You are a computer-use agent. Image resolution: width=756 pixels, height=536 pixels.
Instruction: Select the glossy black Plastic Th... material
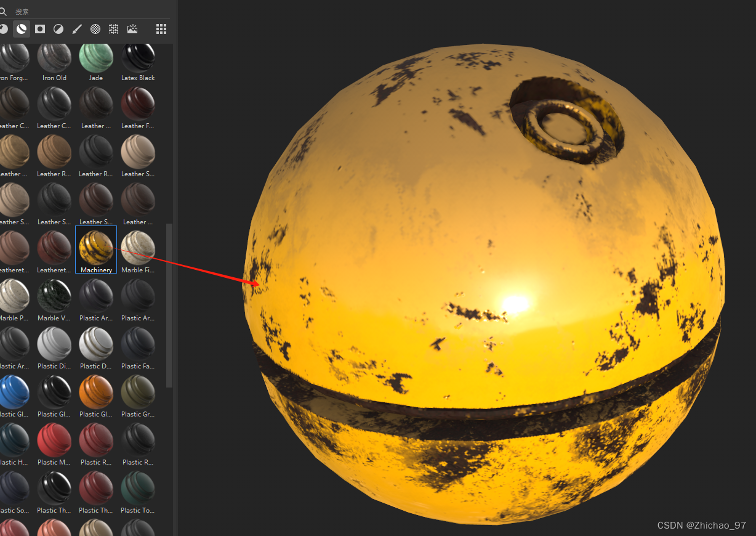pos(54,493)
